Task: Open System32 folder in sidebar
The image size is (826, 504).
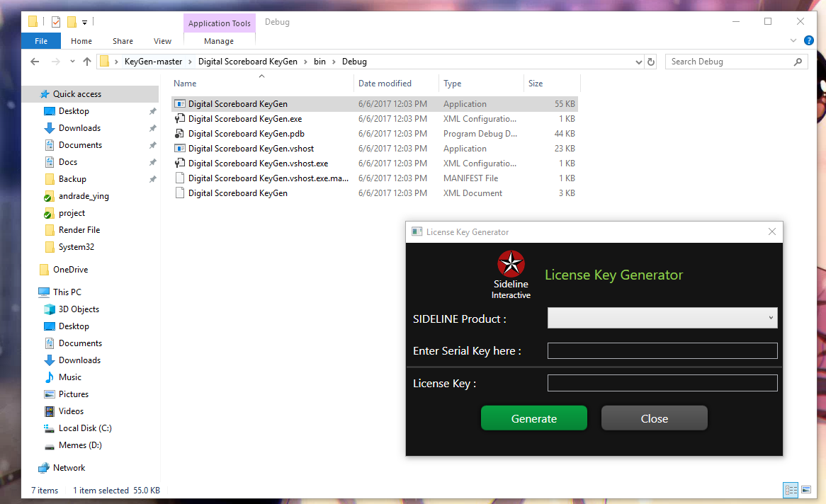Action: point(77,246)
